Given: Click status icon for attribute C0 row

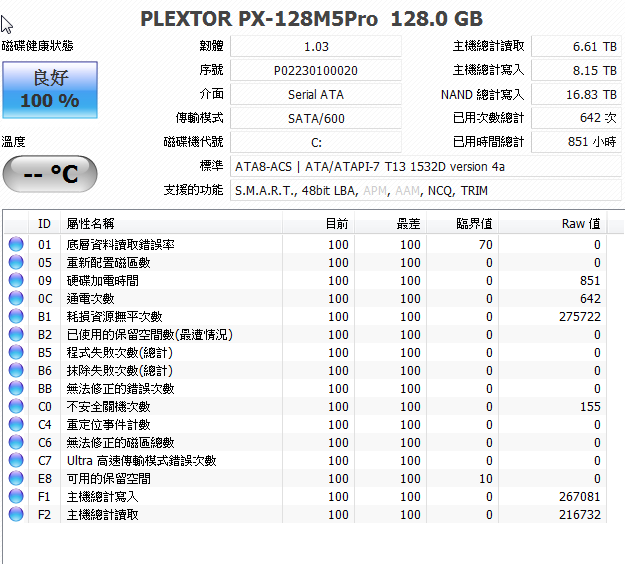Looking at the screenshot, I should pyautogui.click(x=16, y=406).
